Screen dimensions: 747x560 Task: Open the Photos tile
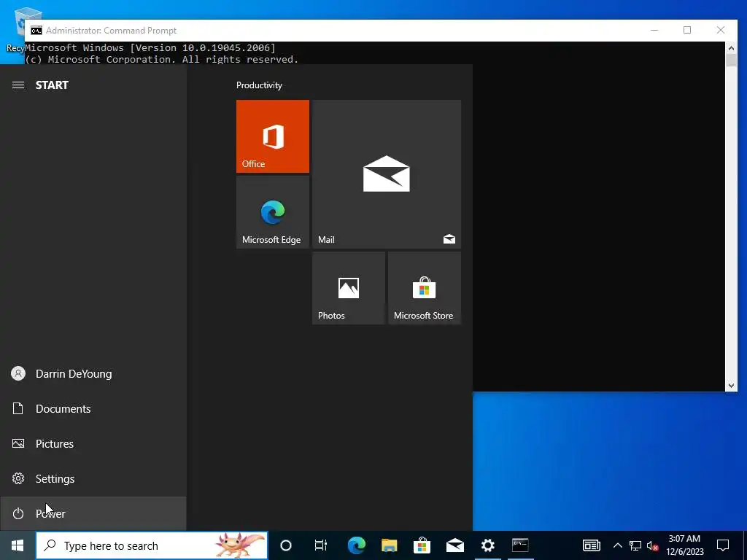349,288
